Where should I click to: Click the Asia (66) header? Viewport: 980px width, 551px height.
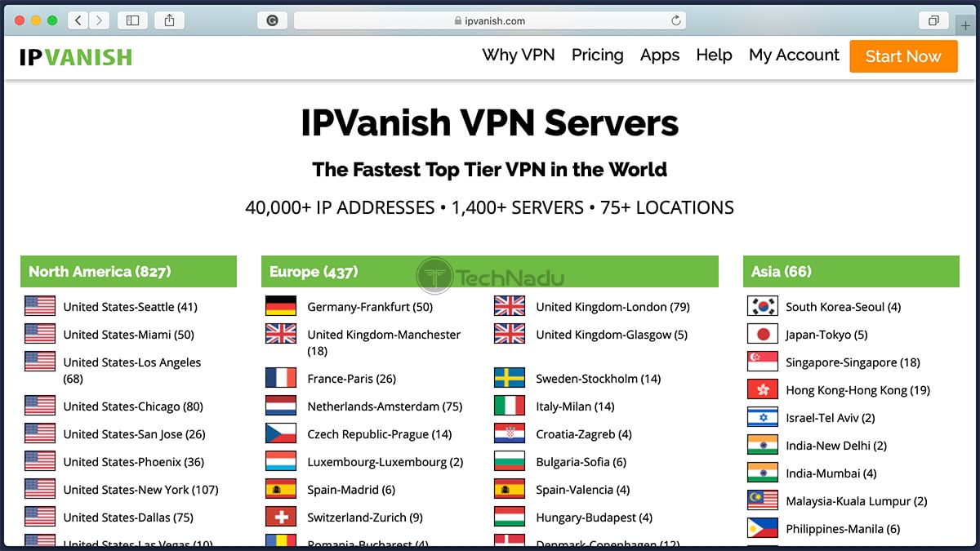851,272
